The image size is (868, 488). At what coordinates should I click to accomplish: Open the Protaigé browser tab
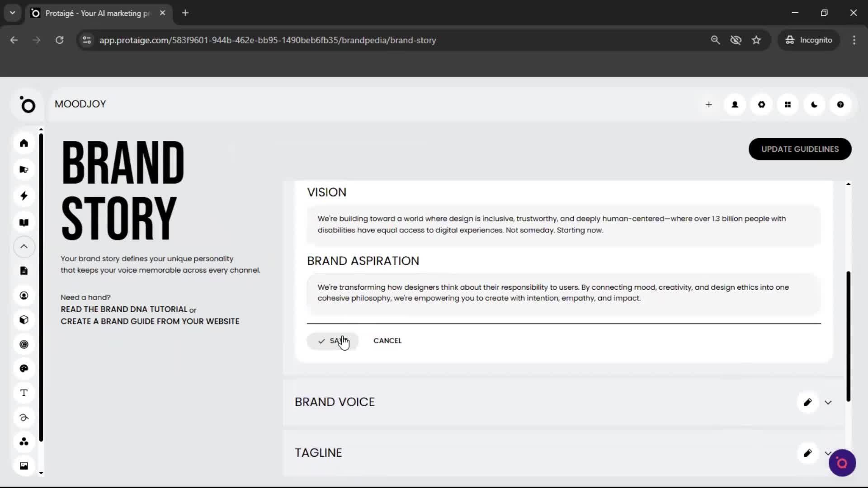tap(95, 13)
